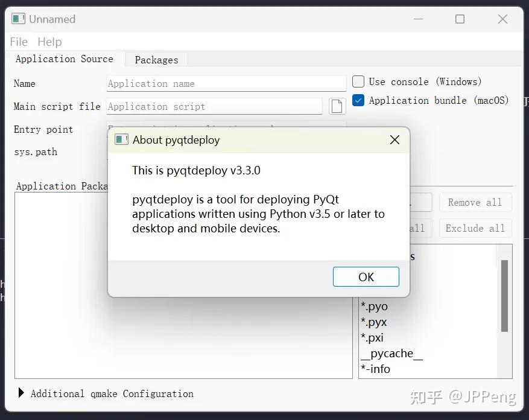The height and width of the screenshot is (420, 529).
Task: Disable the Application bundle (macOS) checkbox
Action: point(358,100)
